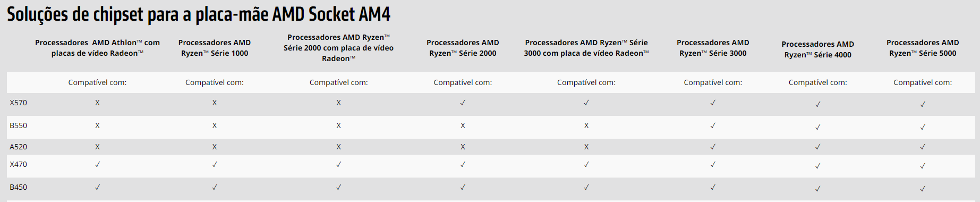Click the Ryzen Série 4000 column header
This screenshot has height=202, width=980.
(818, 49)
